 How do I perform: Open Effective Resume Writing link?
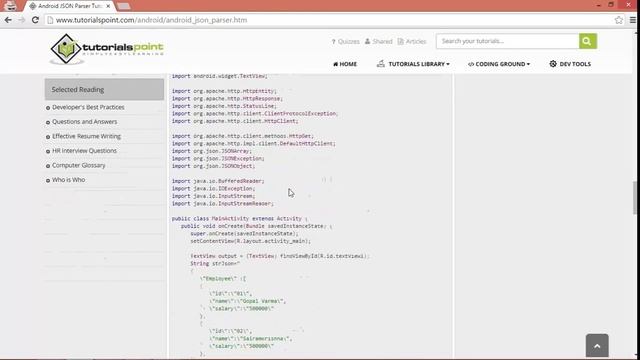coord(87,136)
